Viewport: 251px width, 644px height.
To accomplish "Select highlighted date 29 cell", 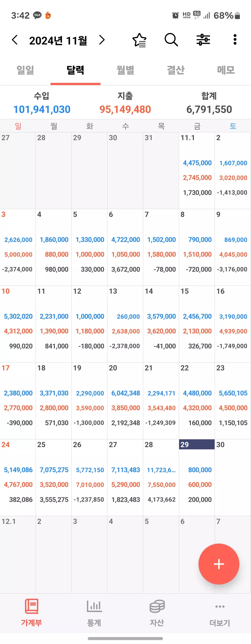I will (x=197, y=477).
